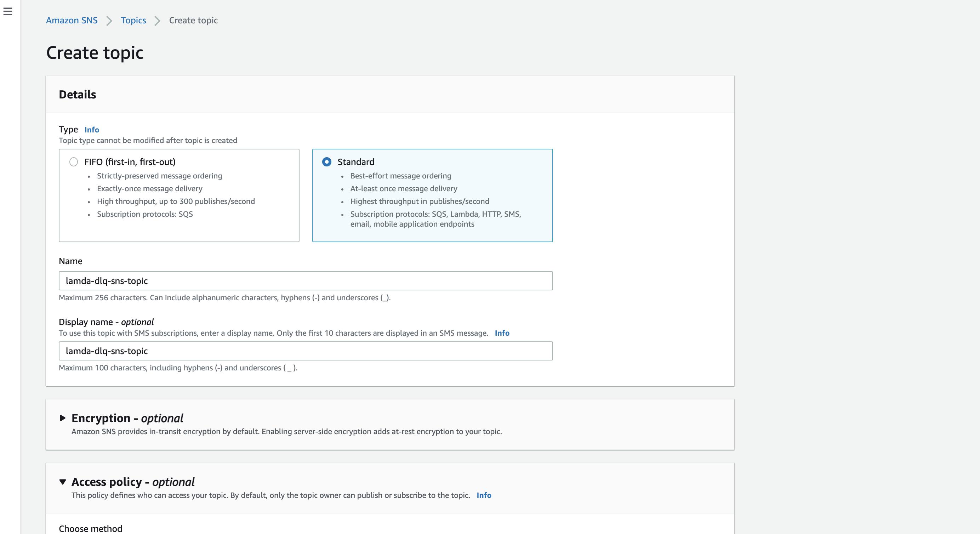
Task: Navigate to Amazon SNS via breadcrumb
Action: coord(72,20)
